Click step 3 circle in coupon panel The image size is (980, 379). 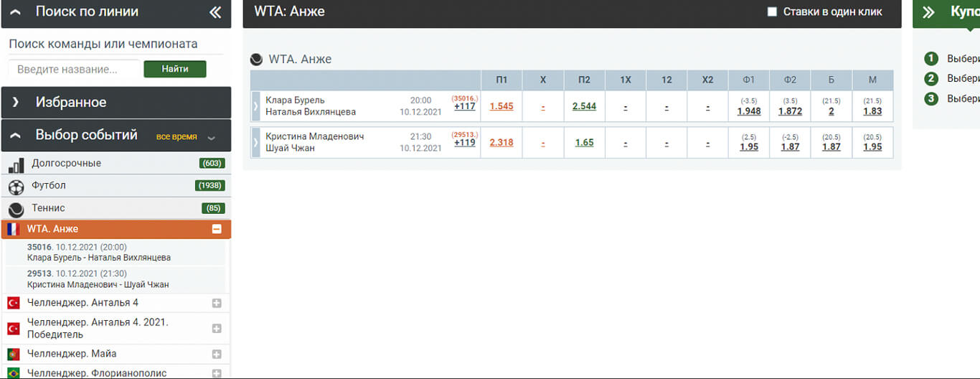point(931,99)
